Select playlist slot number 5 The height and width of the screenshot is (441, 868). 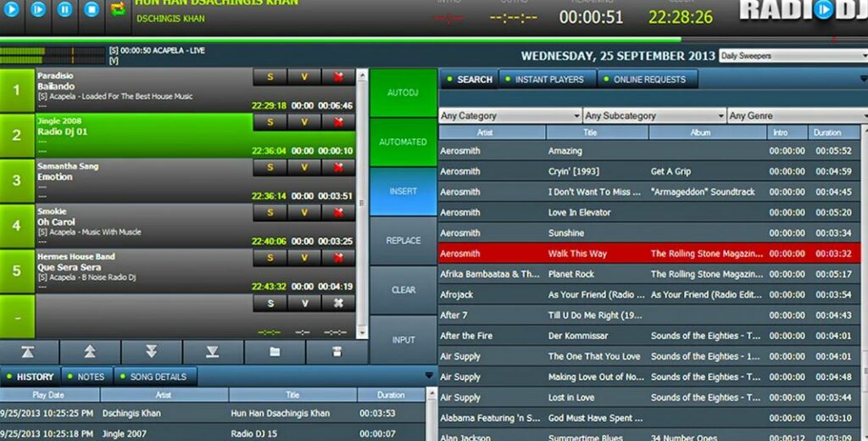(x=17, y=271)
